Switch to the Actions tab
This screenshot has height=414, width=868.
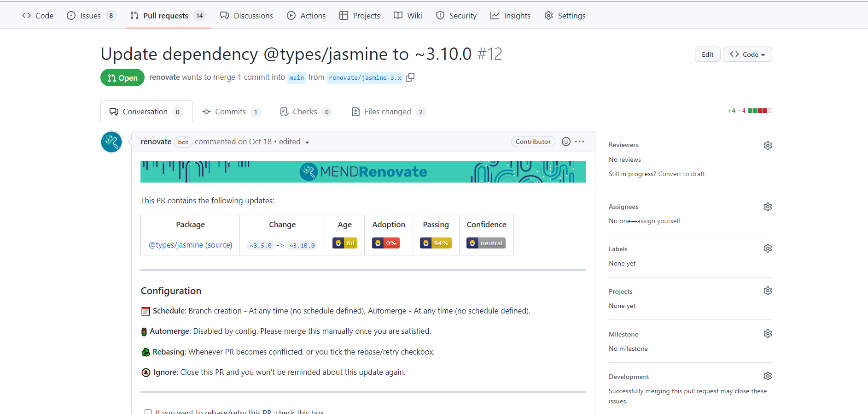click(306, 16)
